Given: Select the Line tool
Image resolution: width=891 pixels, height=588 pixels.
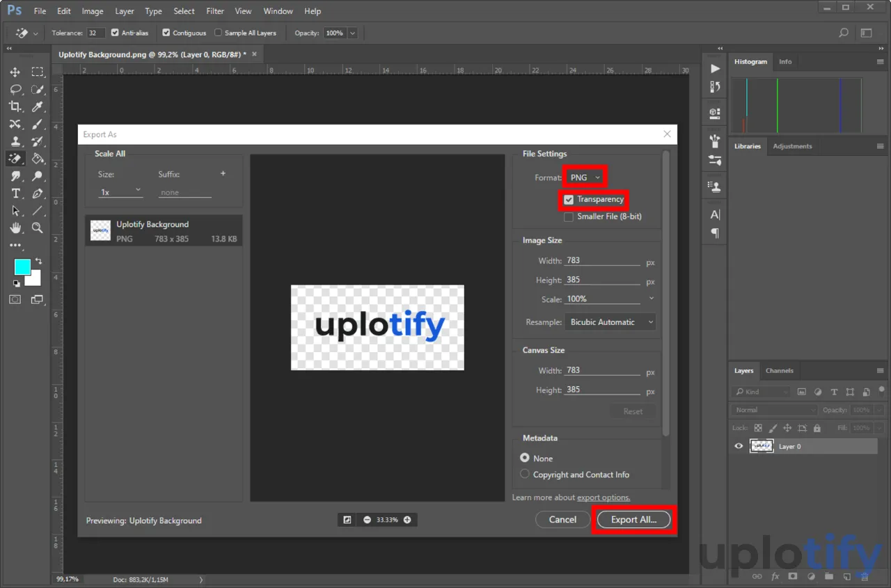Looking at the screenshot, I should tap(38, 211).
